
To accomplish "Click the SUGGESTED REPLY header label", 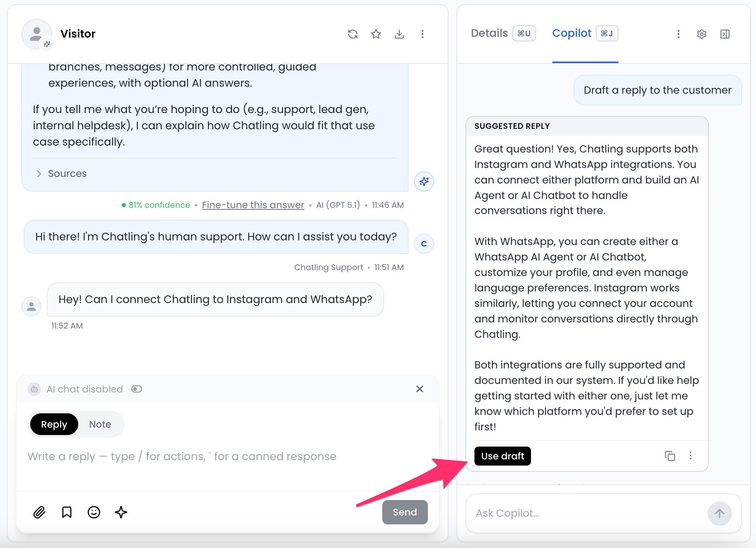I will coord(512,126).
